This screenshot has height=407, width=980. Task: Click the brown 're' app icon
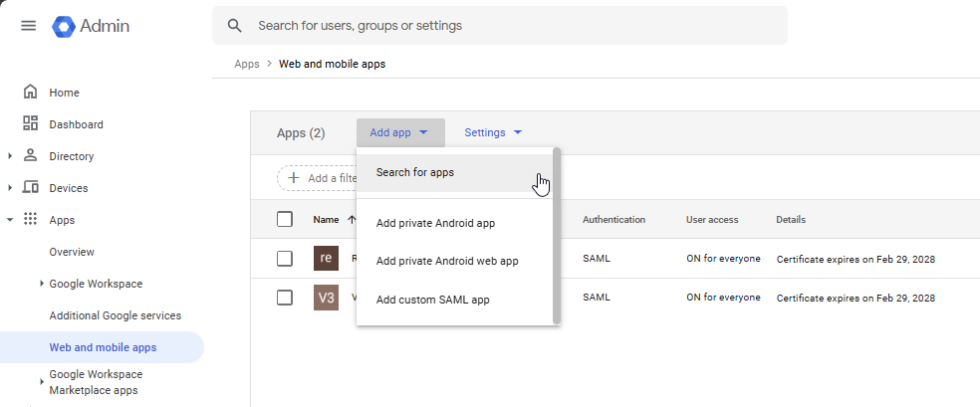click(326, 259)
